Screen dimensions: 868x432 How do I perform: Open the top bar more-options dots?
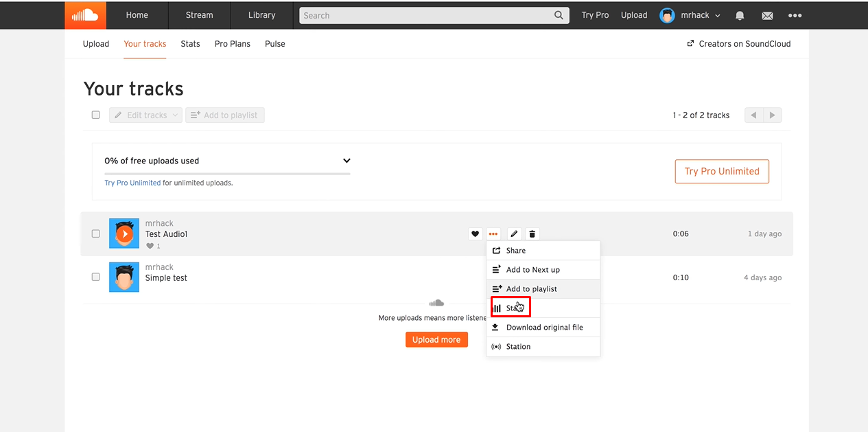click(795, 15)
